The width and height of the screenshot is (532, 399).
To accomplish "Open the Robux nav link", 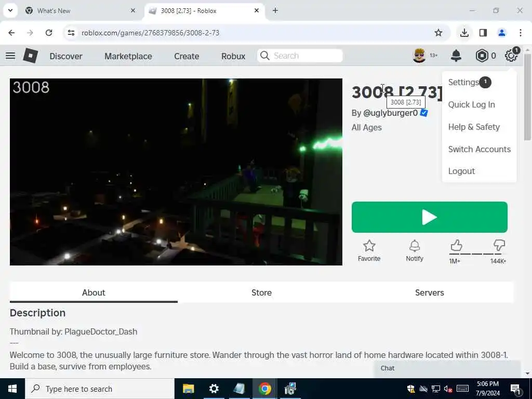I will tap(233, 56).
